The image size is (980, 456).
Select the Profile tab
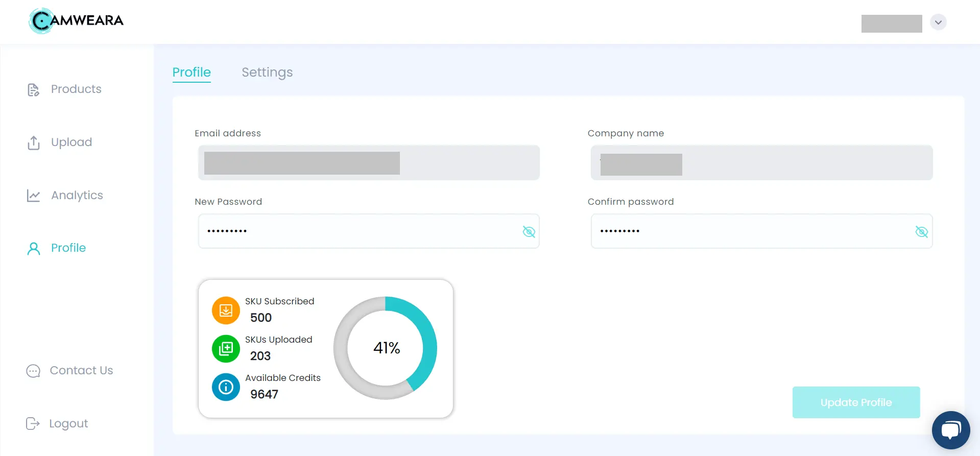pyautogui.click(x=192, y=73)
